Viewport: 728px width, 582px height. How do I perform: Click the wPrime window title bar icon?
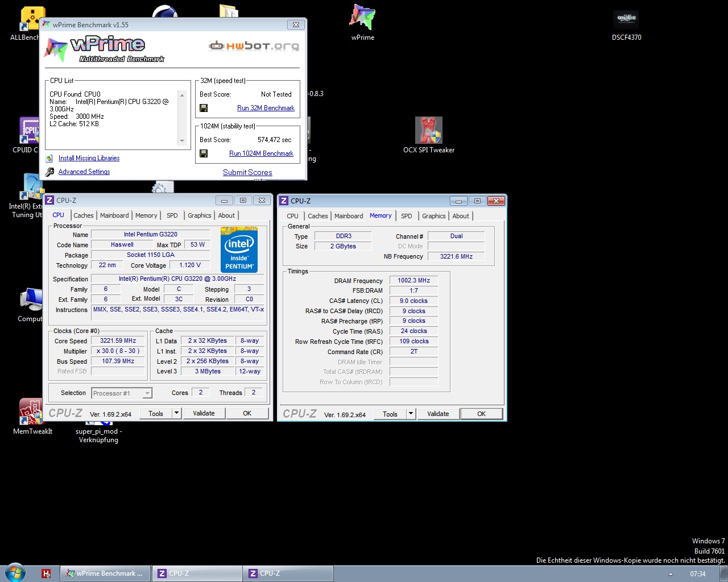pyautogui.click(x=47, y=24)
